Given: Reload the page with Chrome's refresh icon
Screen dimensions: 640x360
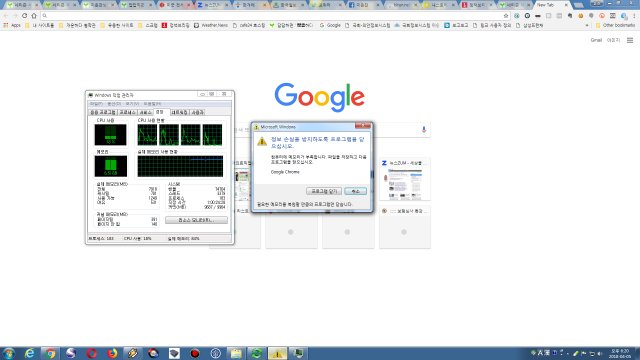Looking at the screenshot, I should (x=24, y=16).
